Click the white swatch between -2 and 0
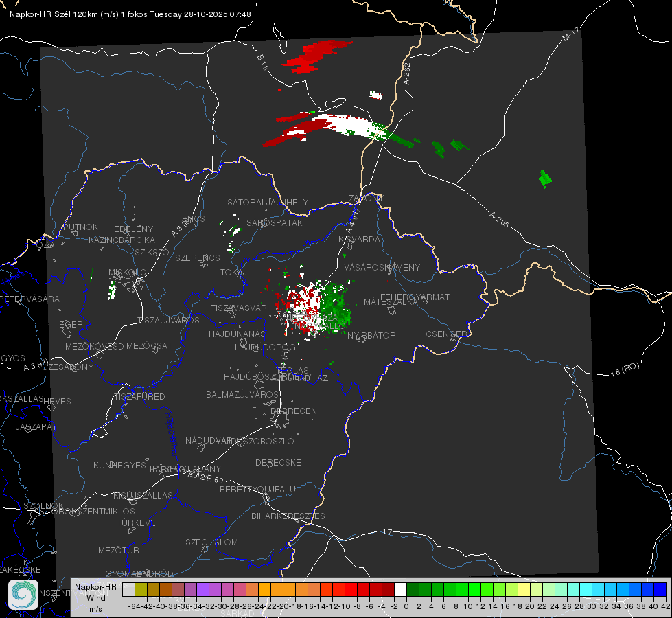The image size is (672, 618). pyautogui.click(x=400, y=590)
